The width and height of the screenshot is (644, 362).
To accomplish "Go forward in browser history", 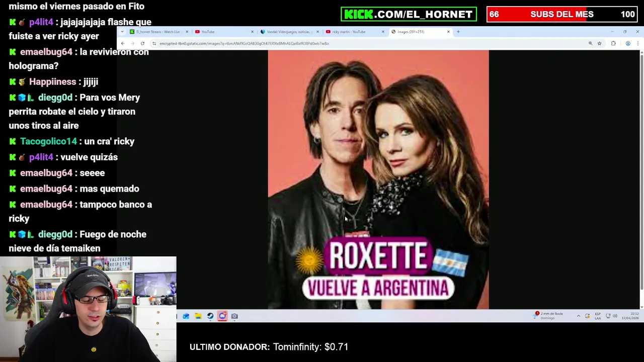I will (132, 43).
